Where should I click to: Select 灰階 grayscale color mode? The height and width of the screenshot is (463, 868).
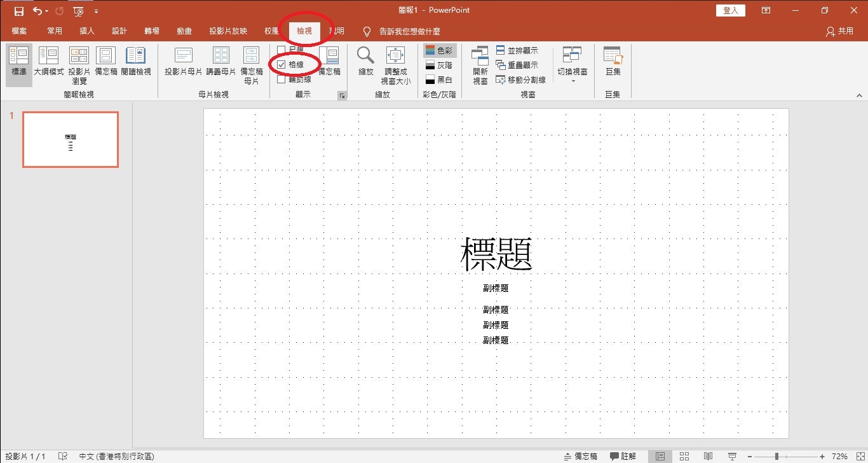[x=438, y=64]
